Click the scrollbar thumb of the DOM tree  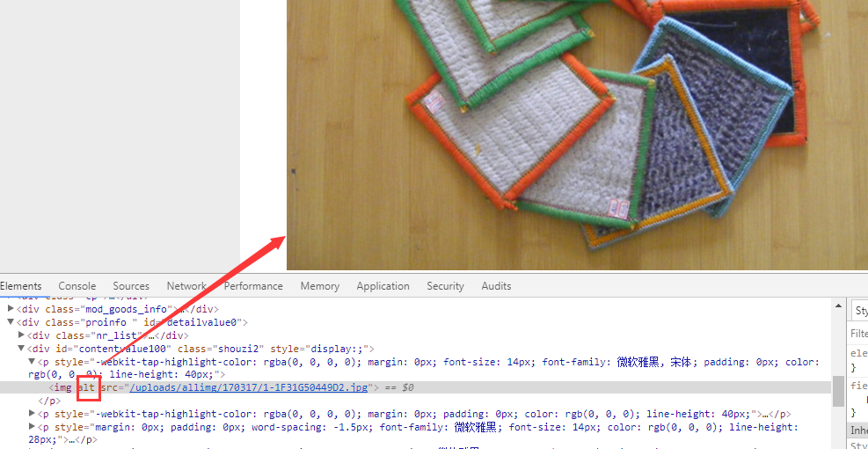pos(838,391)
